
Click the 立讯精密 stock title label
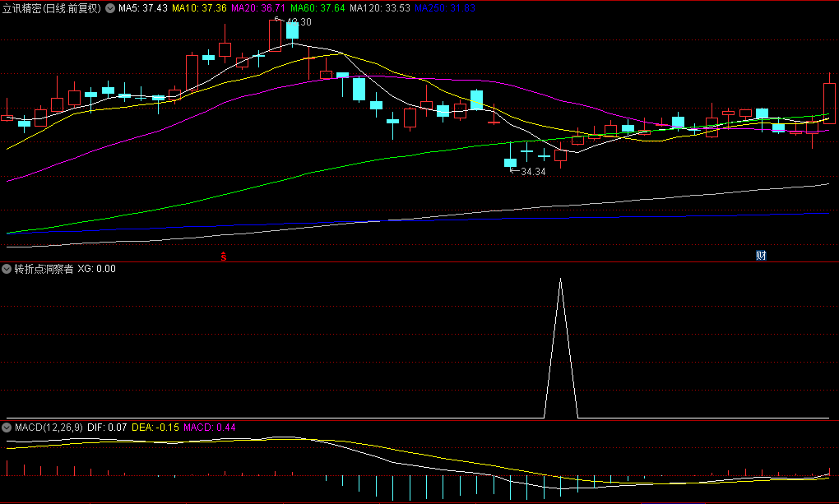coord(51,8)
